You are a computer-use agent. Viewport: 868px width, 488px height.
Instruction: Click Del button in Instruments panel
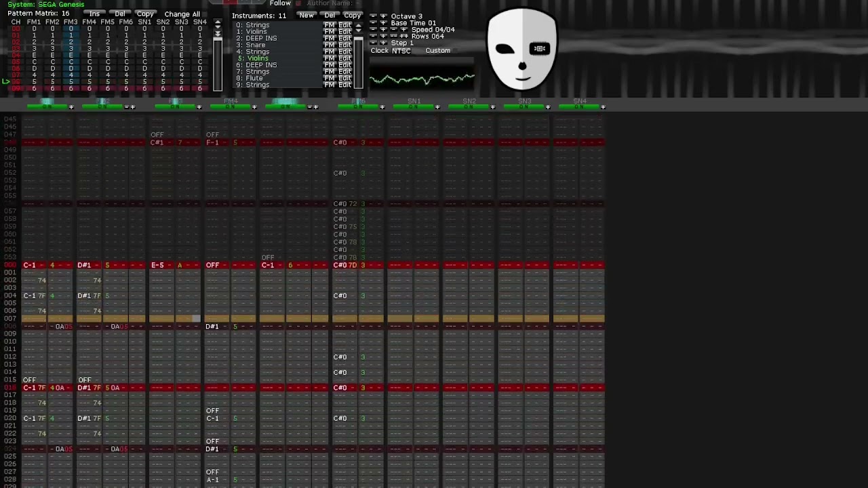[330, 15]
